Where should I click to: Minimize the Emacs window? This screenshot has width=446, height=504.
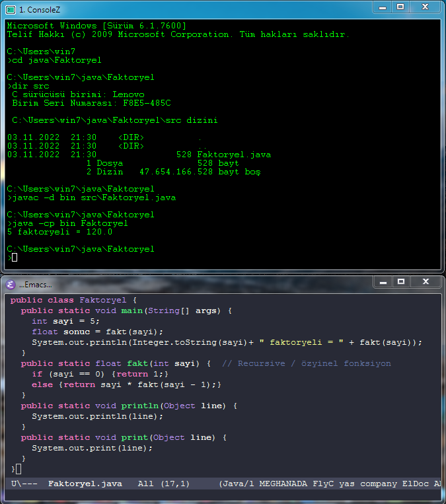tap(383, 282)
